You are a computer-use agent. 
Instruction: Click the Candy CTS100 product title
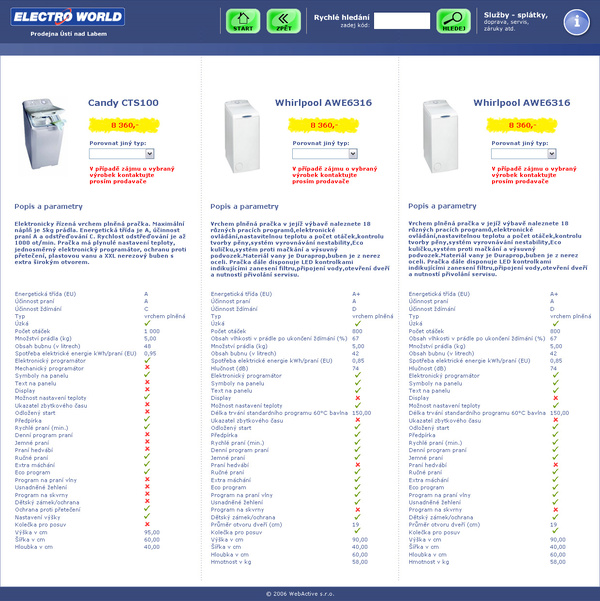pyautogui.click(x=123, y=103)
